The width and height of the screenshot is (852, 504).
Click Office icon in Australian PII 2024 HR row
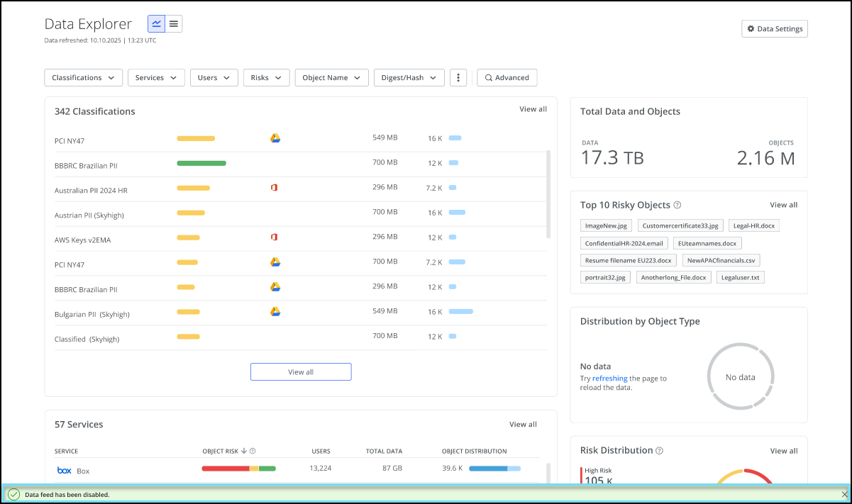click(274, 188)
